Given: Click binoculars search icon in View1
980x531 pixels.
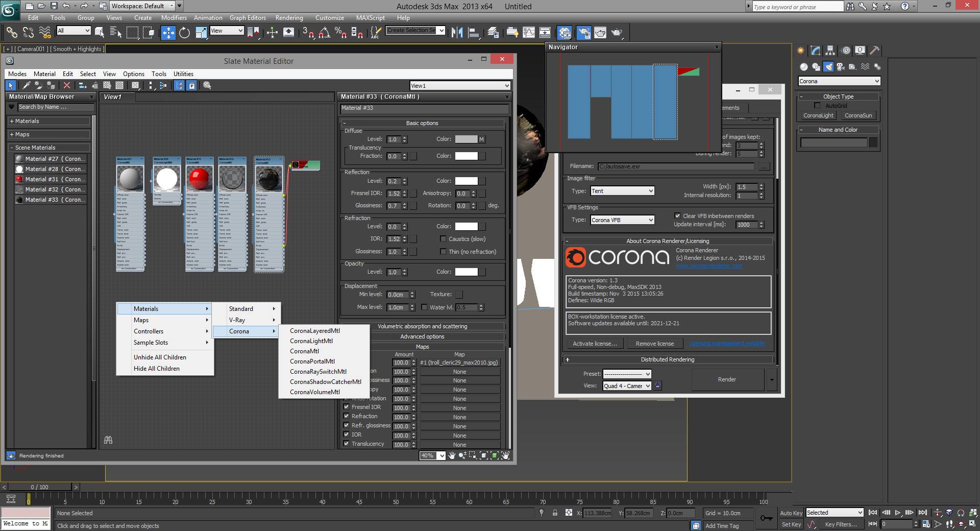Looking at the screenshot, I should click(x=108, y=440).
